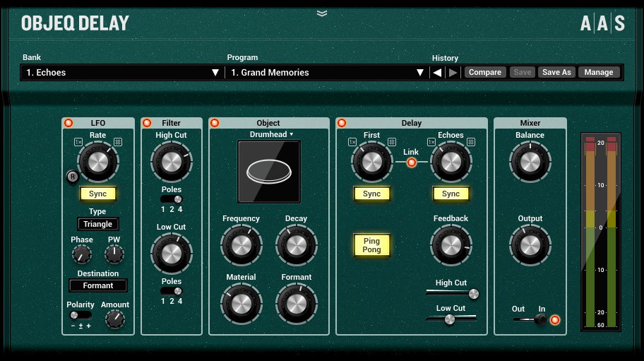This screenshot has height=361, width=644.
Task: Click the grid icon beside Echoes knob
Action: pos(471,142)
